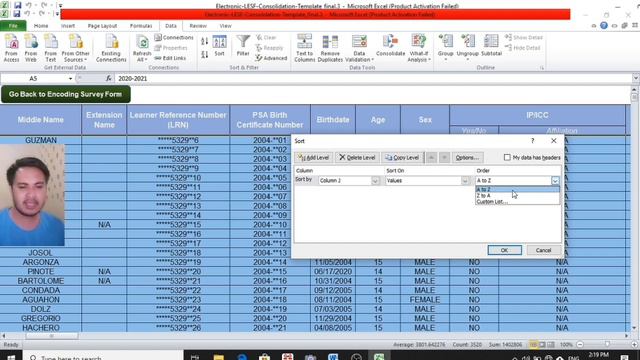Image resolution: width=640 pixels, height=360 pixels.
Task: Click the taskbar search box
Action: (103, 357)
